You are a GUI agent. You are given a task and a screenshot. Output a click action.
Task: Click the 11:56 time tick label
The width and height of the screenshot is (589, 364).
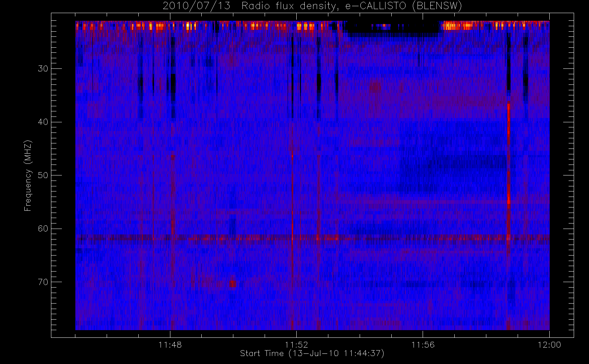(x=423, y=344)
